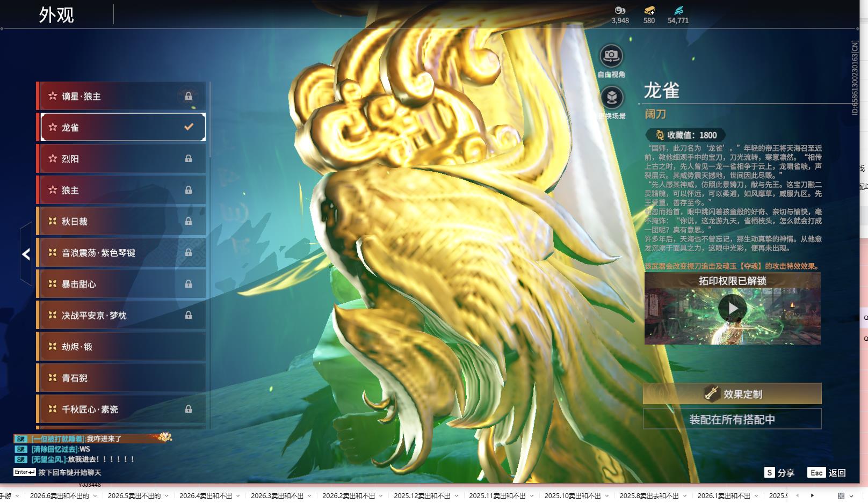Click the teal feather currency icon showing 54,771
This screenshot has width=868, height=504.
(678, 10)
